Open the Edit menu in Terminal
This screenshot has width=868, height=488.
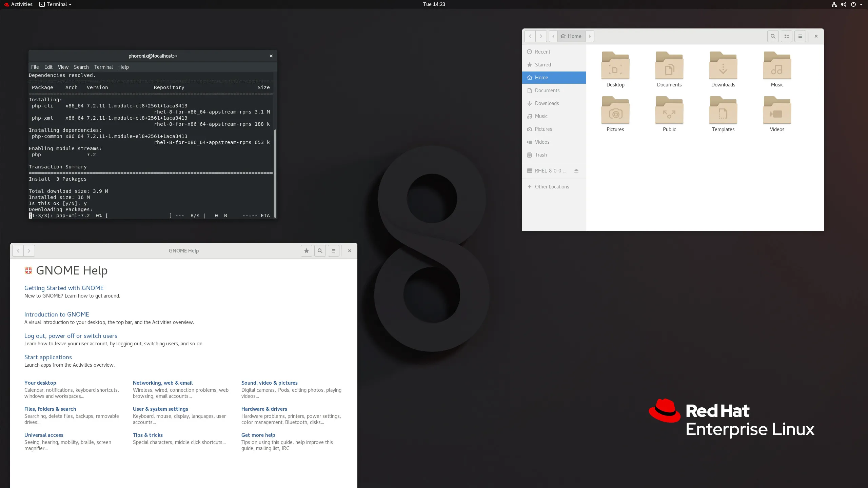[x=48, y=67]
